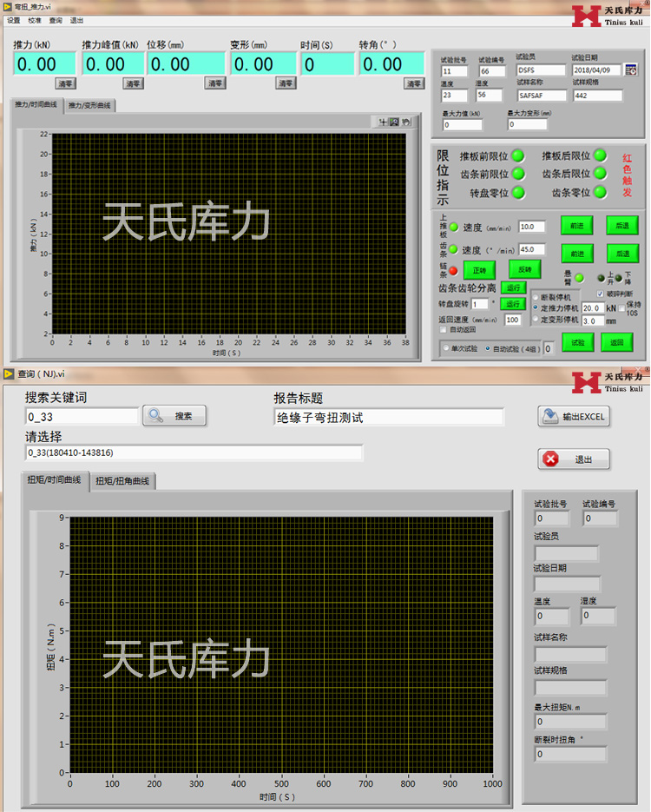Image resolution: width=651 pixels, height=812 pixels.
Task: Click the red 链条 status LED
Action: pyautogui.click(x=453, y=270)
